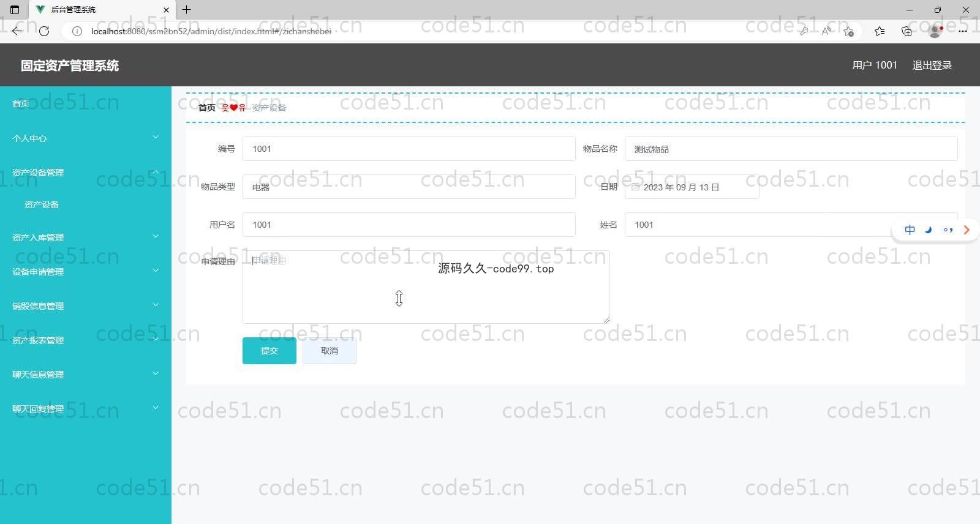980x524 pixels.
Task: Expand the 资产入库管理 chevron
Action: pos(156,236)
